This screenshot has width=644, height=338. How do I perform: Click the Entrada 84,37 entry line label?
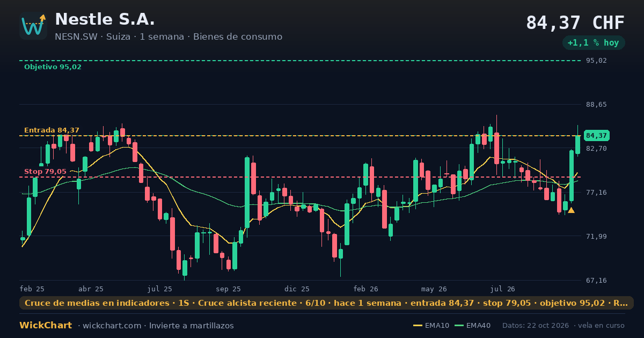point(52,130)
